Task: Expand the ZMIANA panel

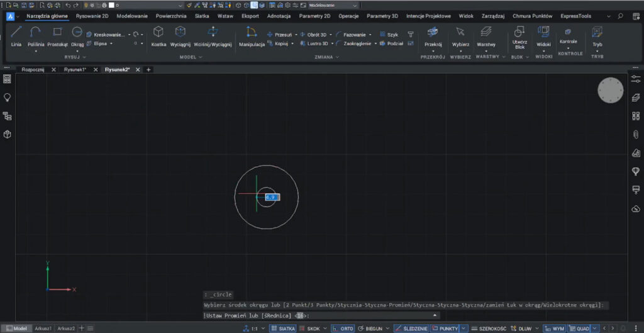Action: click(x=328, y=57)
